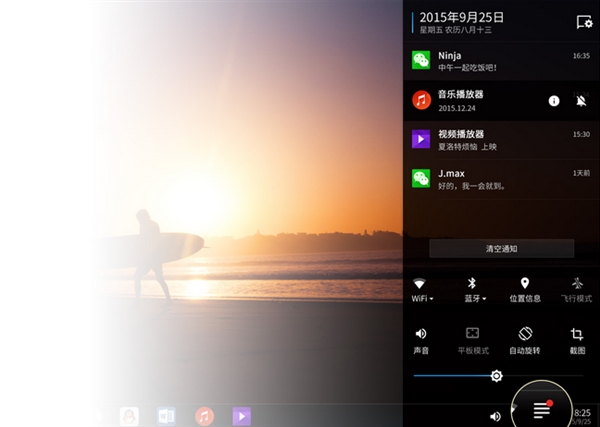Mute notifications with the crossed bell icon
The image size is (600, 427).
click(x=581, y=100)
